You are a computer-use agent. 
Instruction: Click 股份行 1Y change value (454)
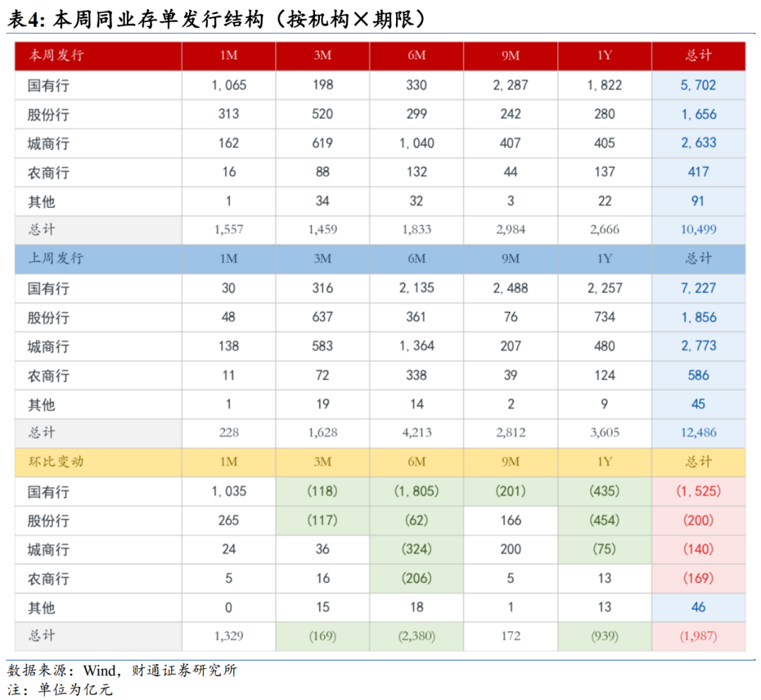click(605, 520)
